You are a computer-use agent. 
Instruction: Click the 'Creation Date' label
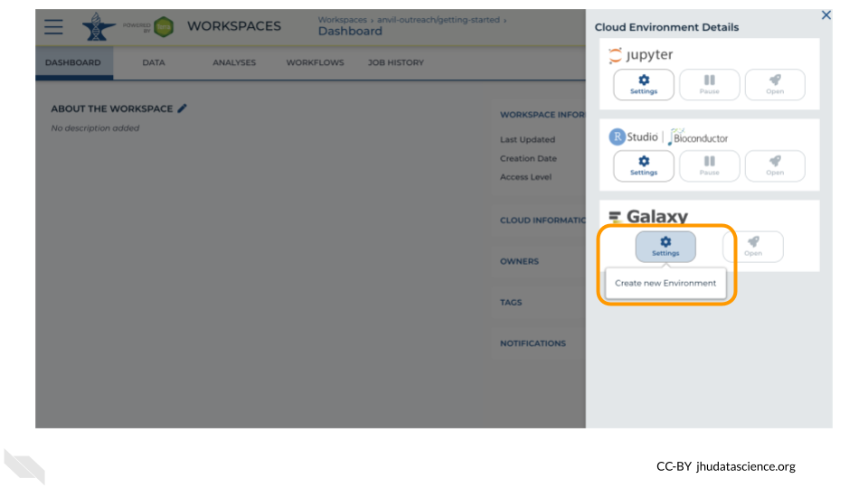529,158
